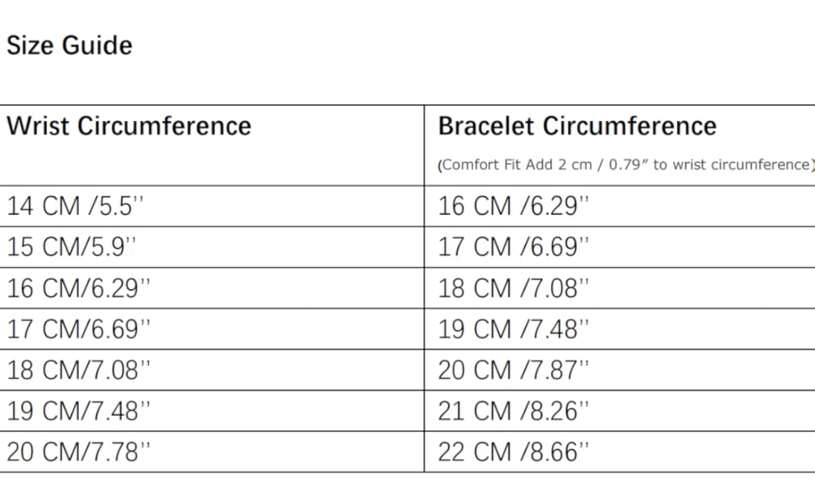Click the Size Guide heading

coord(69,45)
